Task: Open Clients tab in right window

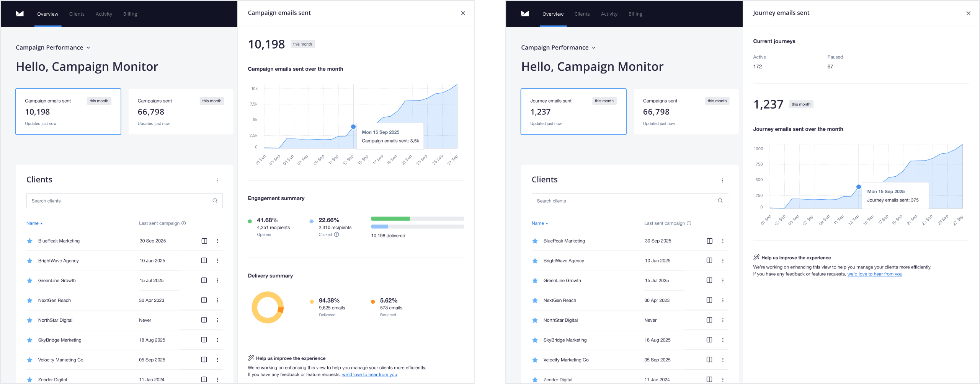Action: tap(582, 14)
